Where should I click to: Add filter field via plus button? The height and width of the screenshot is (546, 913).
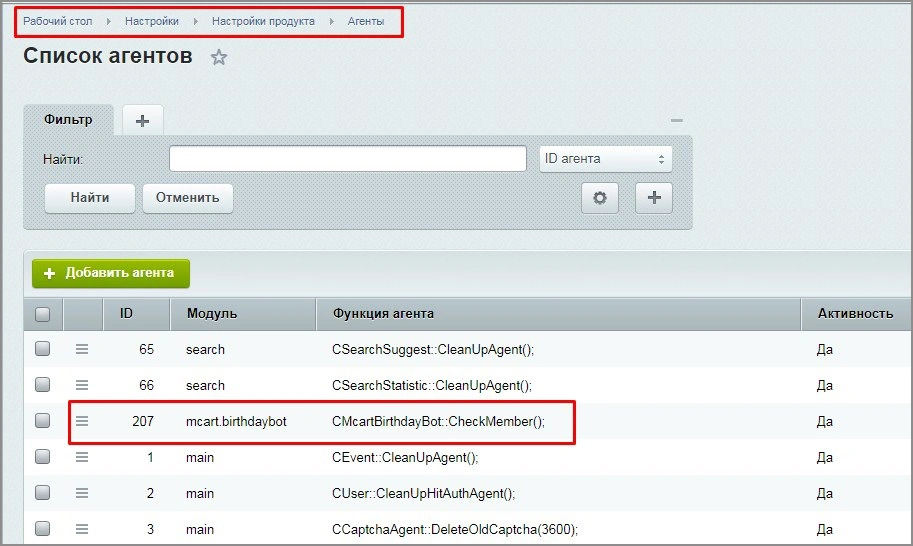coord(654,198)
